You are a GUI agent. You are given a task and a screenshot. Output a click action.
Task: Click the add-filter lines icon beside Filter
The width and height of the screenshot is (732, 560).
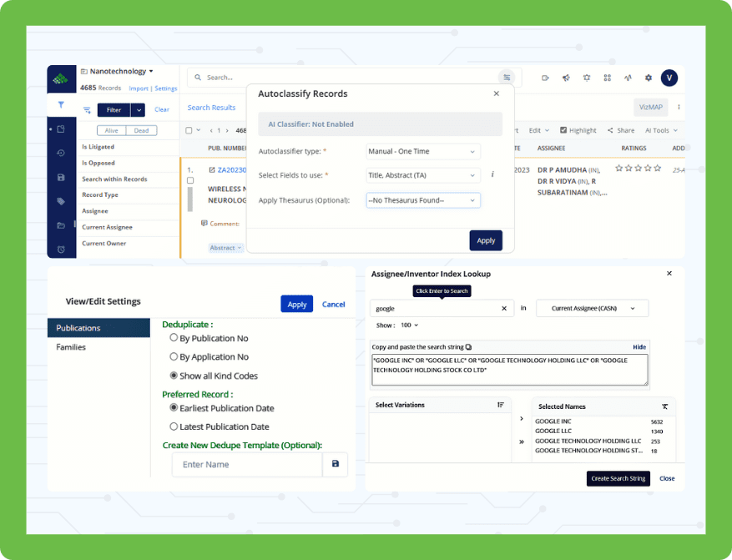tap(88, 110)
